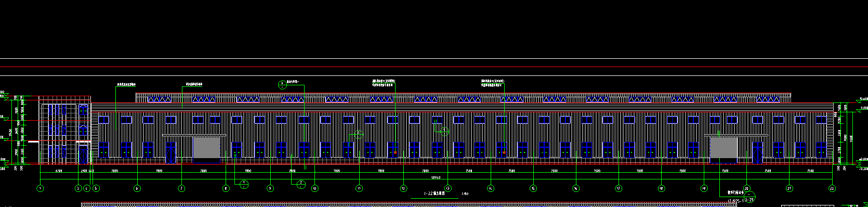868x207 pixels.
Task: Click the "1-22" elevation drawing title
Action: tap(435, 193)
